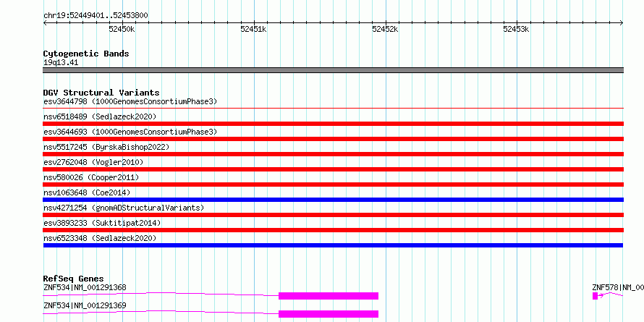
Task: Click the red bar under esv3644693
Action: [x=333, y=139]
